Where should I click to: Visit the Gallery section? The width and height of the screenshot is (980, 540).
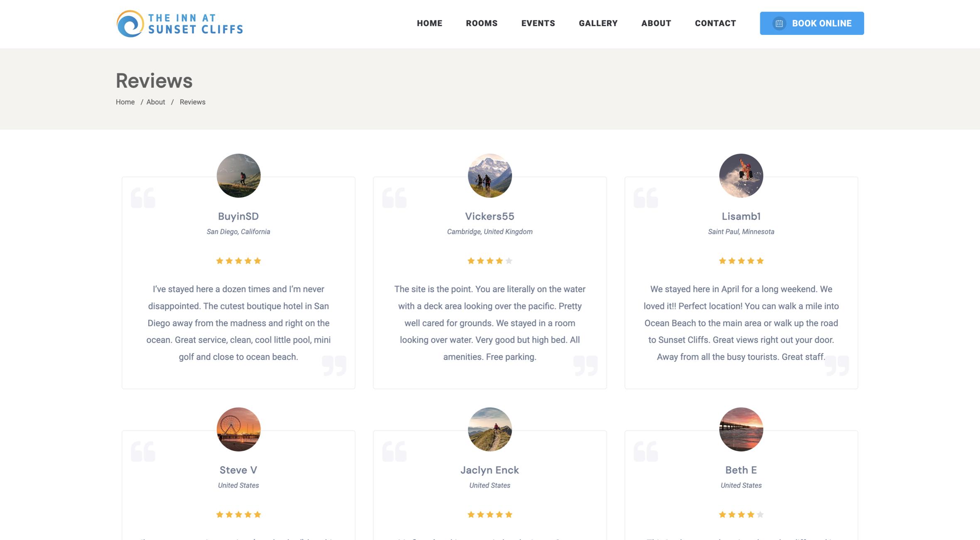598,23
